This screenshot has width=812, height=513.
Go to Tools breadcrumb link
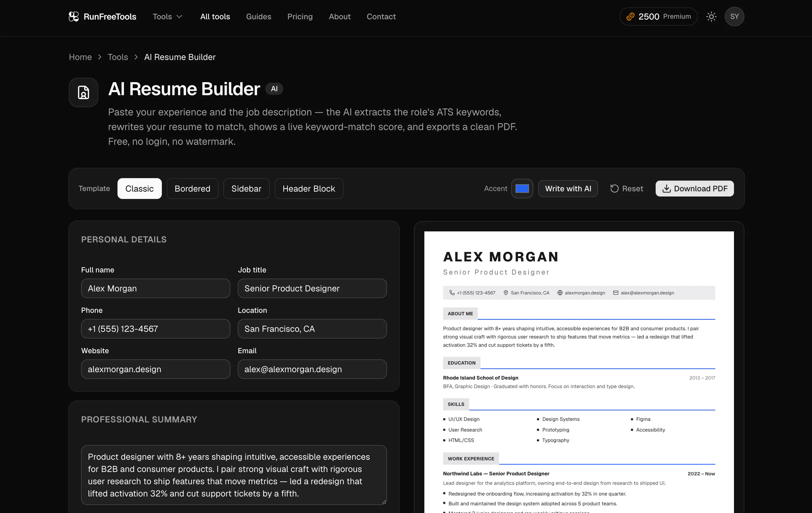118,57
